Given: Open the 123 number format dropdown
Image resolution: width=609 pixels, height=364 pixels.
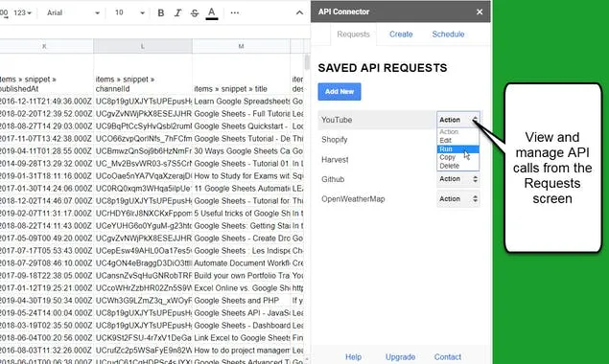Looking at the screenshot, I should (22, 12).
